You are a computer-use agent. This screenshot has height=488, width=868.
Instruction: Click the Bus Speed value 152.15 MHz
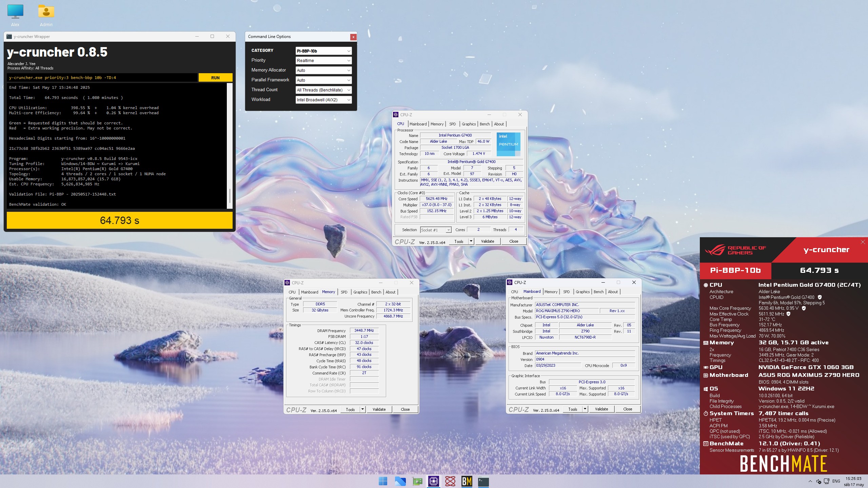[437, 211]
